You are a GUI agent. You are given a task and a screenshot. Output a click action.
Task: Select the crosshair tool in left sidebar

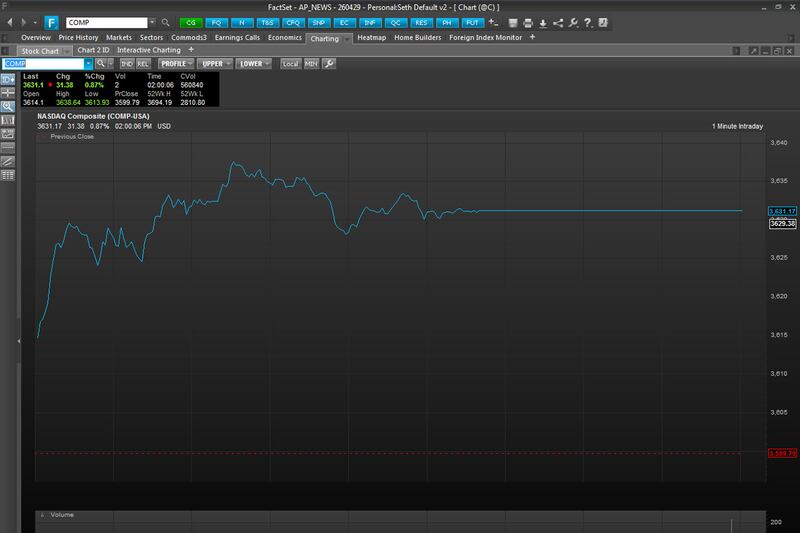point(8,91)
